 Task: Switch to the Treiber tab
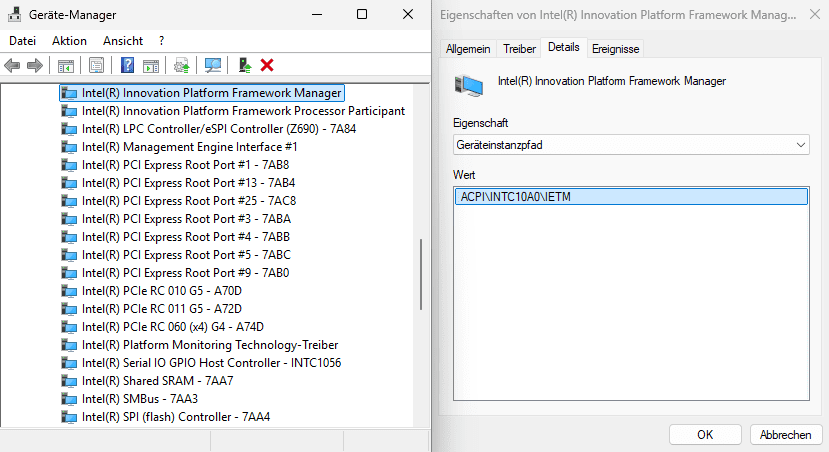(519, 48)
